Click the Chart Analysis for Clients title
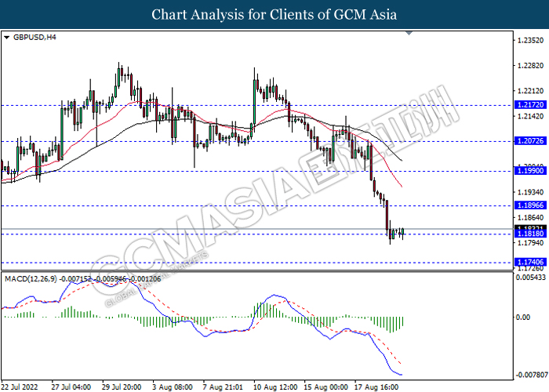The width and height of the screenshot is (549, 392). [274, 14]
